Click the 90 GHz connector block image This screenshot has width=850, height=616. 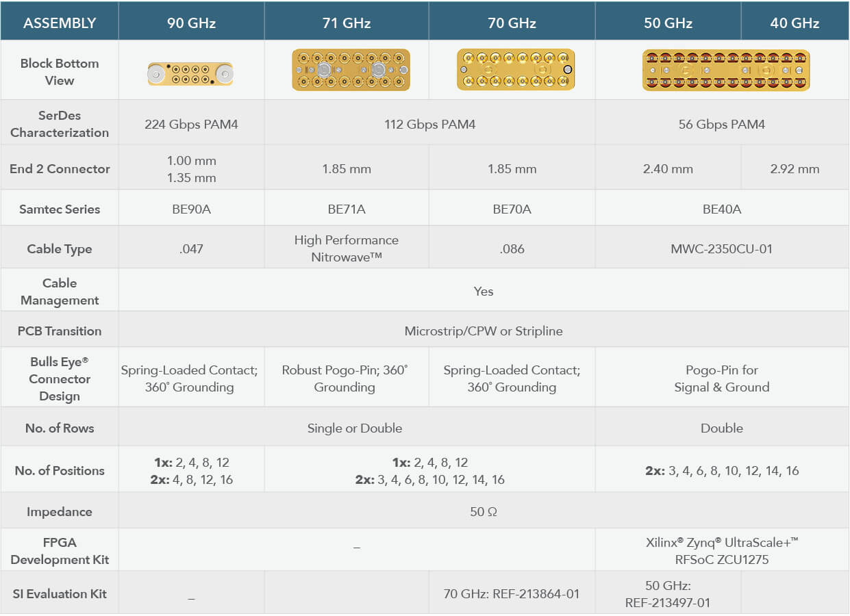[190, 74]
